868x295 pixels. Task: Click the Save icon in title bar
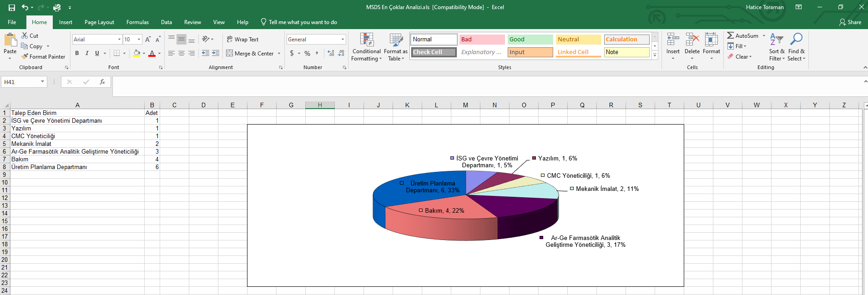point(12,7)
